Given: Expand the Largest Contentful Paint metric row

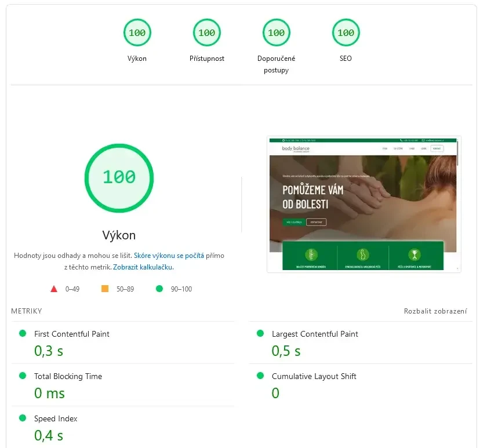Looking at the screenshot, I should pyautogui.click(x=315, y=334).
